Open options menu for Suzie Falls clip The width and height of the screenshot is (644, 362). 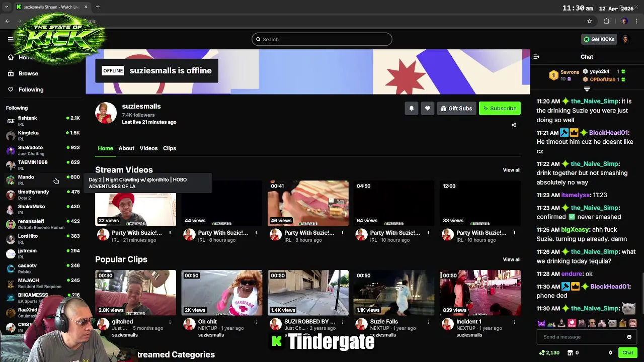(428, 322)
